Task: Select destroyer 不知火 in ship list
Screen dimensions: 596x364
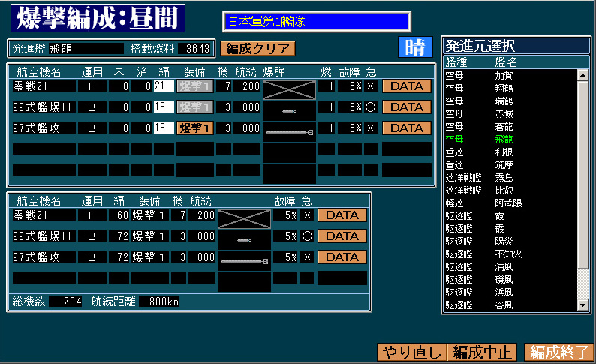Action: point(510,254)
